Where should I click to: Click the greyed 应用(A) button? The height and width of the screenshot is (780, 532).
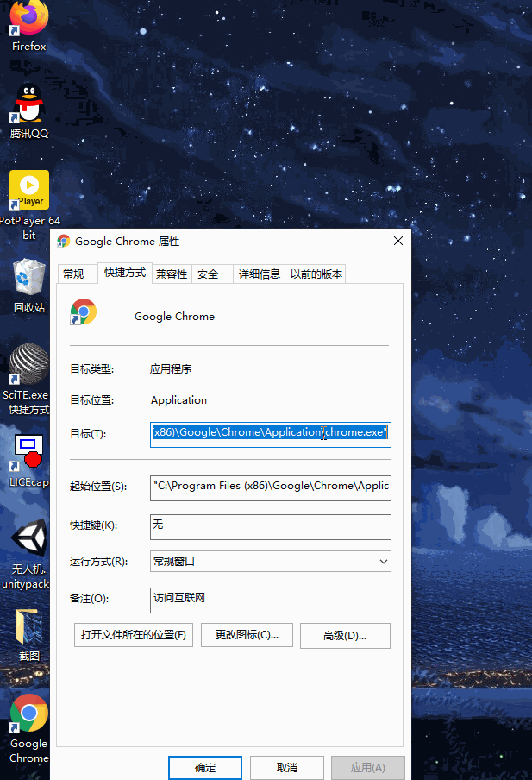tap(368, 768)
